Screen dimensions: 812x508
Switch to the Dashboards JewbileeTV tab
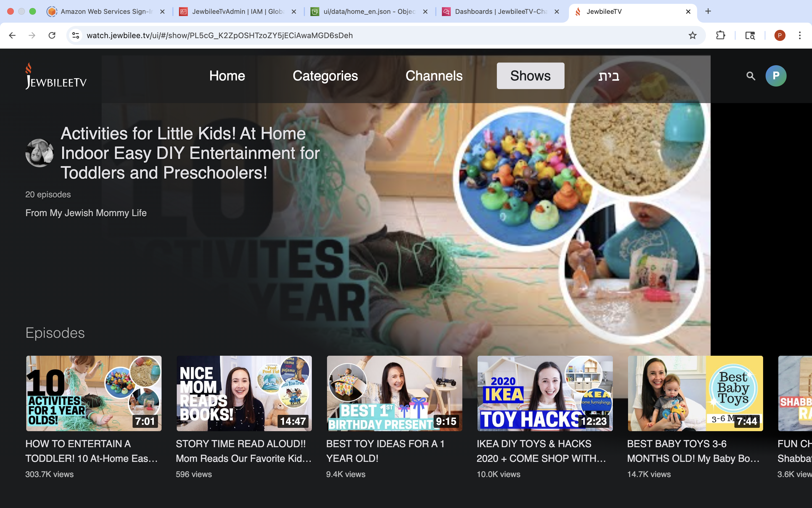(x=500, y=12)
